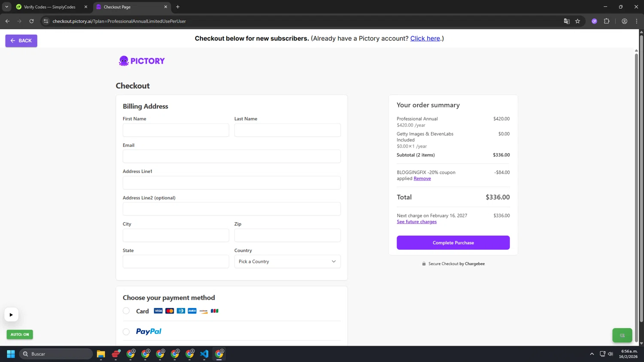Open File Explorer from taskbar
Viewport: 644px width, 362px height.
pos(101,354)
